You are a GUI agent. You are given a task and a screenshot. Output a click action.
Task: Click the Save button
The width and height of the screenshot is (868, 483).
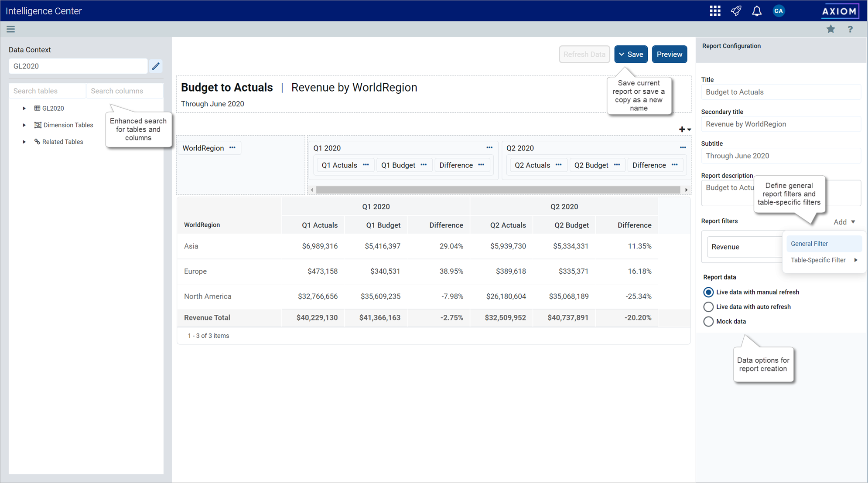[631, 54]
